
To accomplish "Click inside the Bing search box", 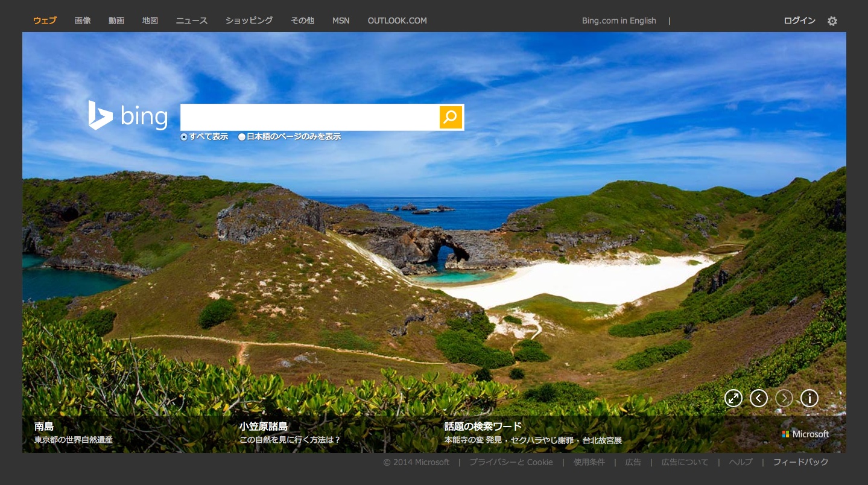I will (x=309, y=117).
